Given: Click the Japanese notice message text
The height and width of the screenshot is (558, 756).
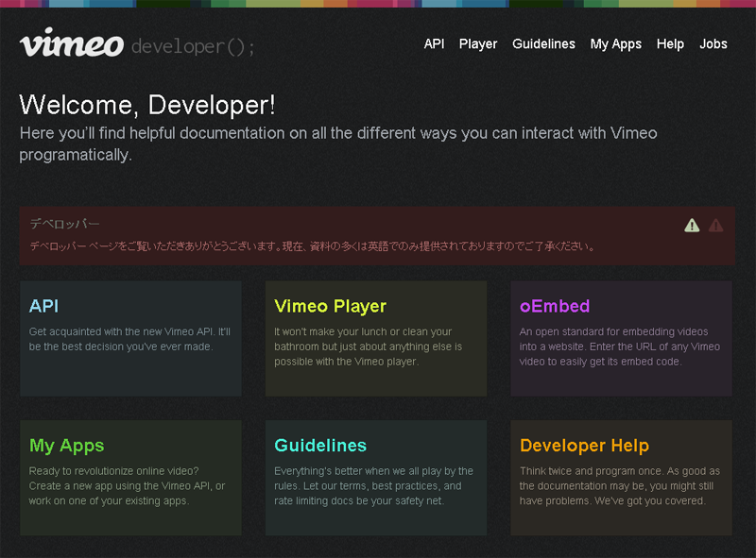Looking at the screenshot, I should coord(312,246).
